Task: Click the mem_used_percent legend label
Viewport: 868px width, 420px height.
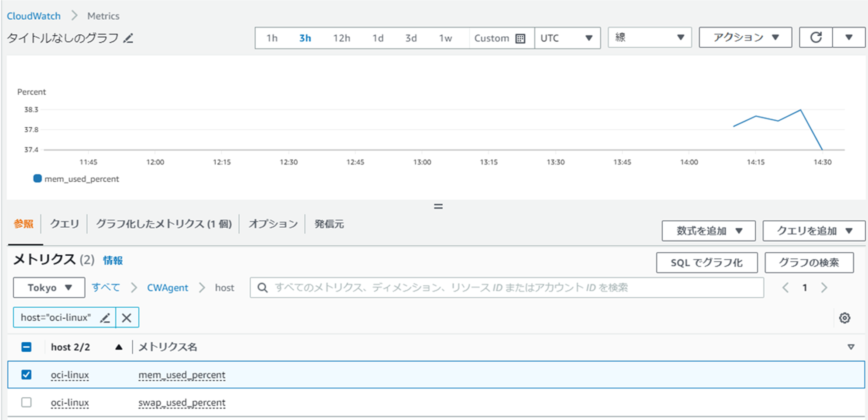Action: (82, 179)
